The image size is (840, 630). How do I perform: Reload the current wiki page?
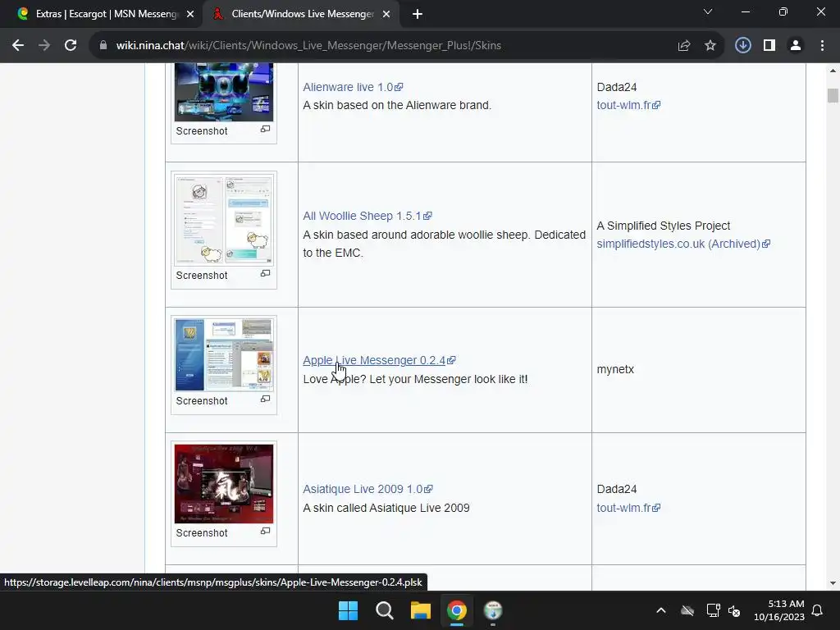tap(71, 46)
